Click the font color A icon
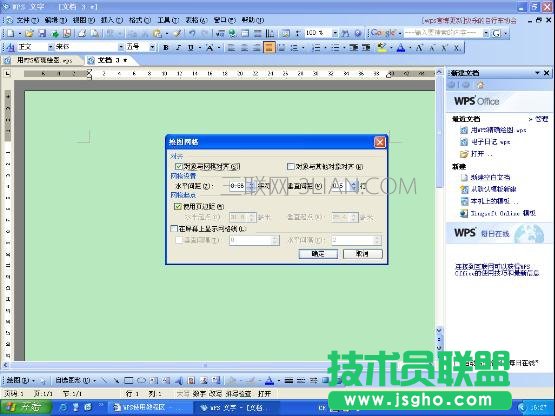The width and height of the screenshot is (555, 416). click(401, 47)
